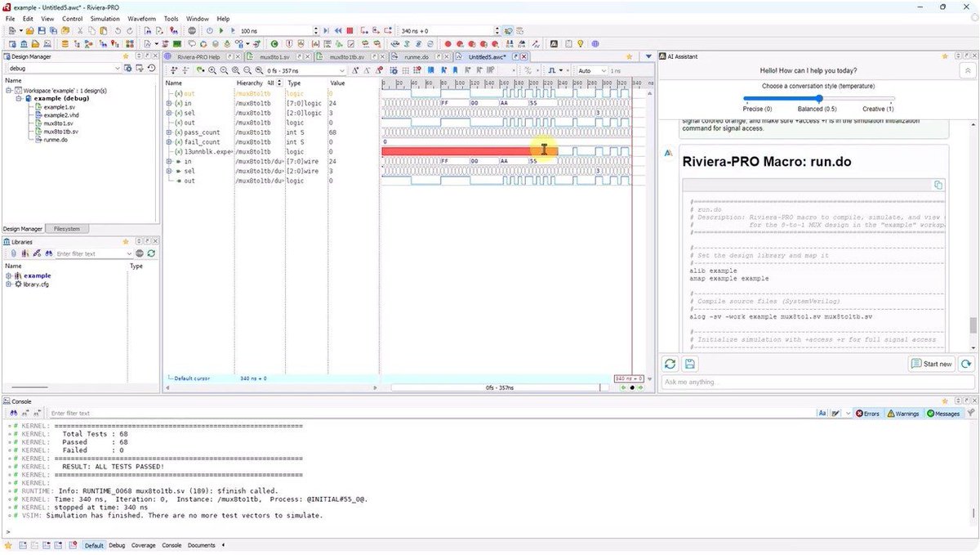Open the Tools menu
The height and width of the screenshot is (555, 980).
[171, 18]
